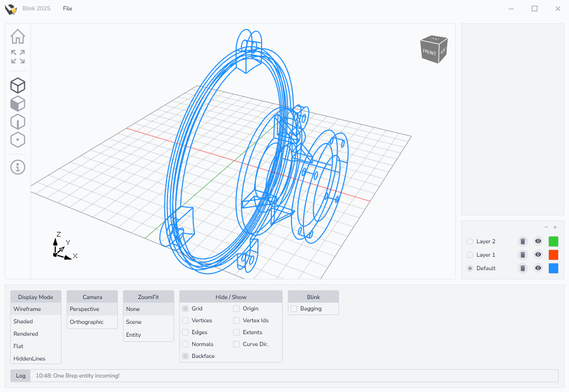Viewport: 569px width, 392px height.
Task: Click the zoom extents arrows icon
Action: pos(18,57)
